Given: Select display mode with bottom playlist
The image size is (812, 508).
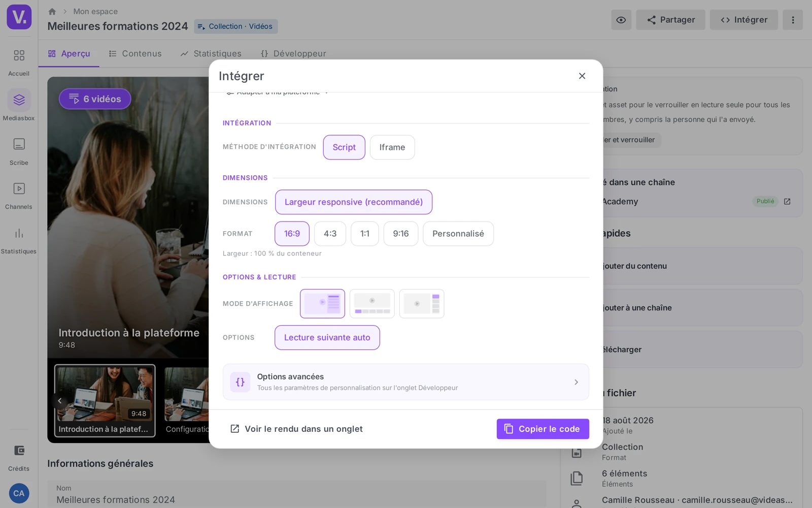Looking at the screenshot, I should [372, 304].
